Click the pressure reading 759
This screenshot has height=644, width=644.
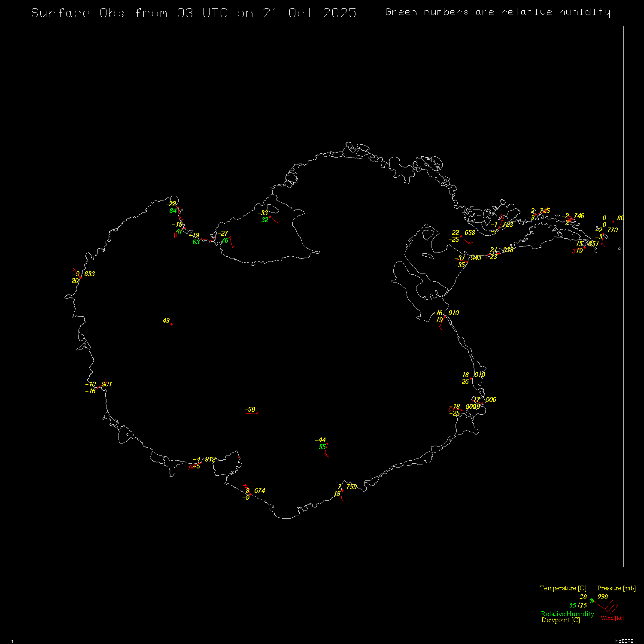[352, 487]
